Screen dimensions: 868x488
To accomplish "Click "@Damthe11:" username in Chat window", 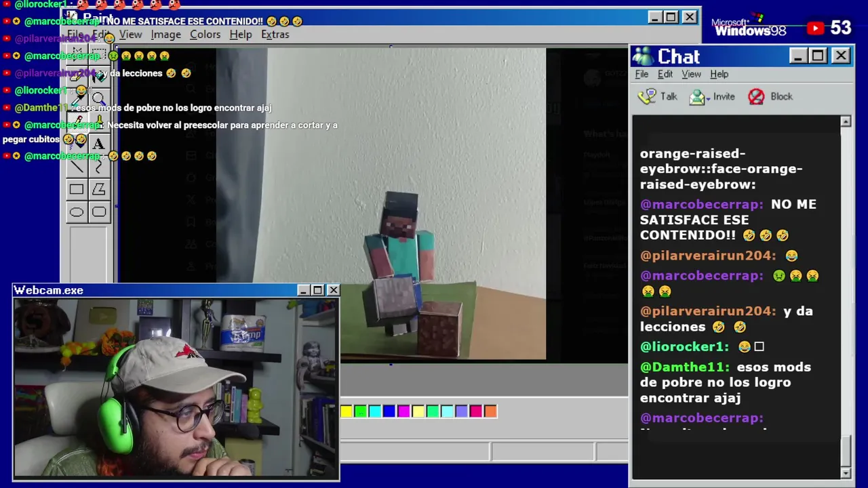I will coord(685,367).
